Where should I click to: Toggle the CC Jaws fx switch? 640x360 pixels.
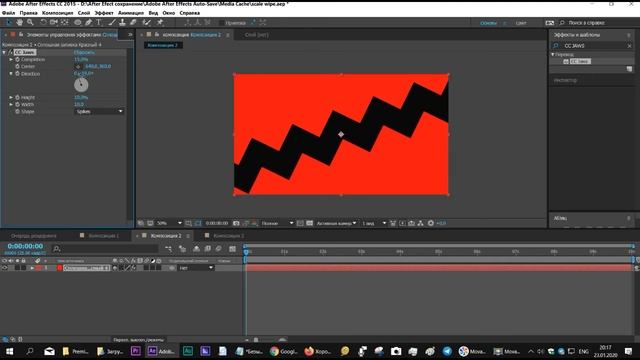(x=11, y=52)
